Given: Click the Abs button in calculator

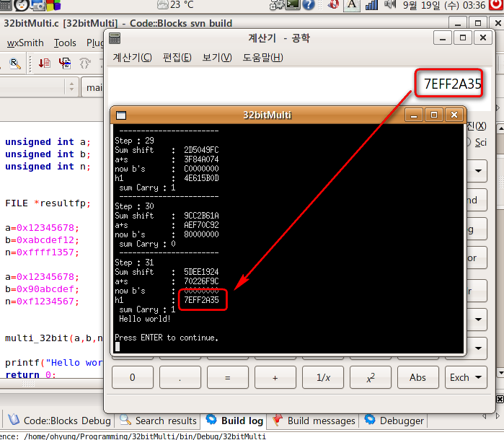Looking at the screenshot, I should (x=418, y=377).
